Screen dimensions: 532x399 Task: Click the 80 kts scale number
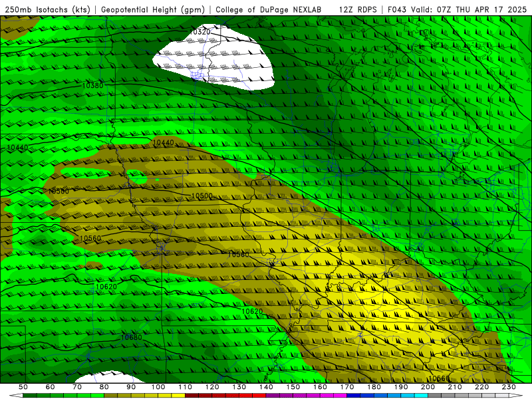(104, 387)
